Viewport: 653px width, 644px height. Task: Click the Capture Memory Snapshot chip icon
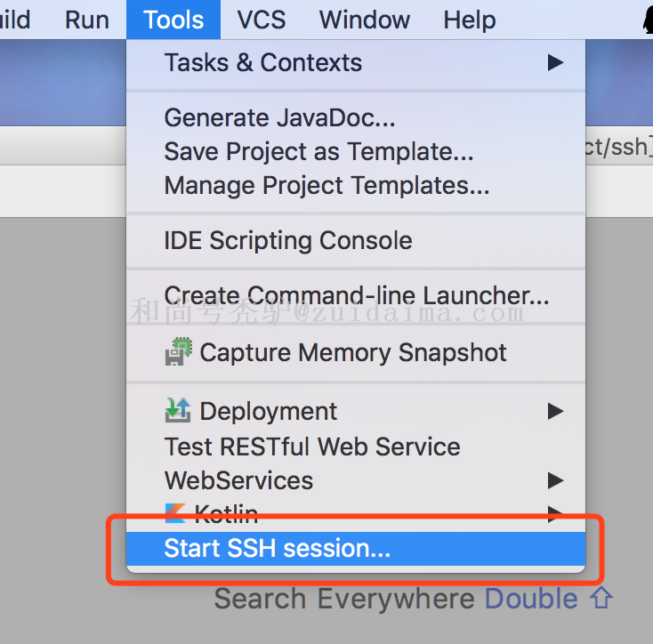click(x=178, y=353)
